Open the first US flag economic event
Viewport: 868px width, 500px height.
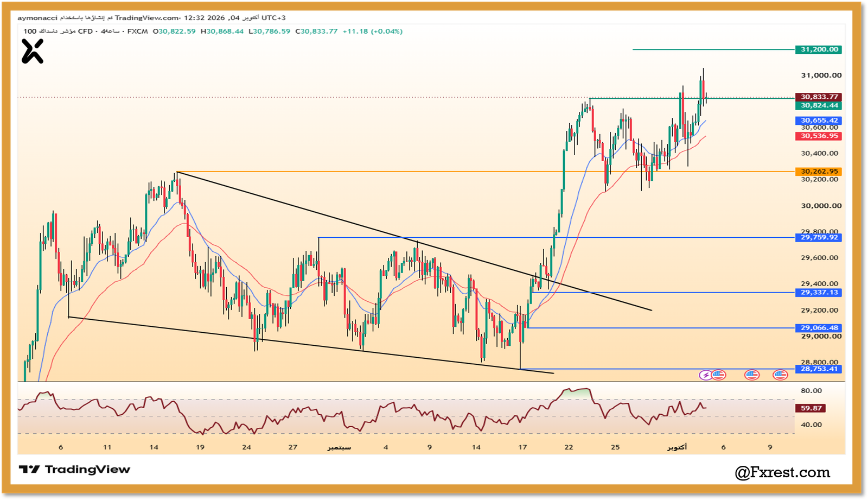tap(719, 375)
